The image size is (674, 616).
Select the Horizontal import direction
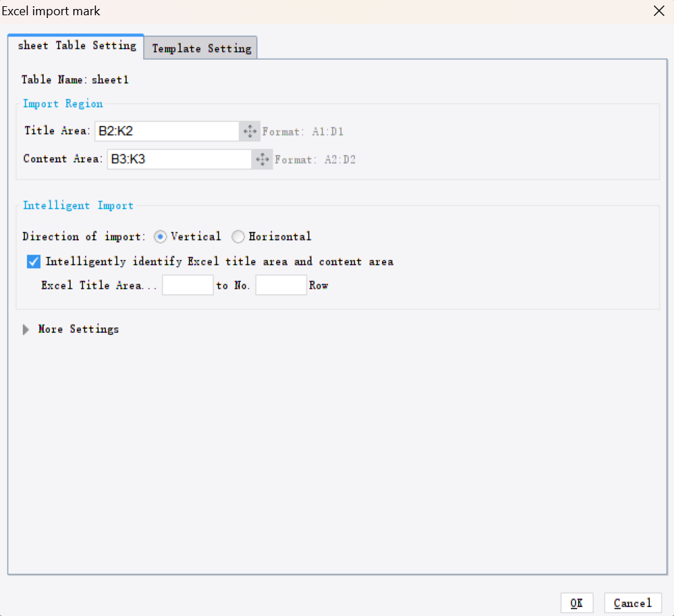point(238,237)
